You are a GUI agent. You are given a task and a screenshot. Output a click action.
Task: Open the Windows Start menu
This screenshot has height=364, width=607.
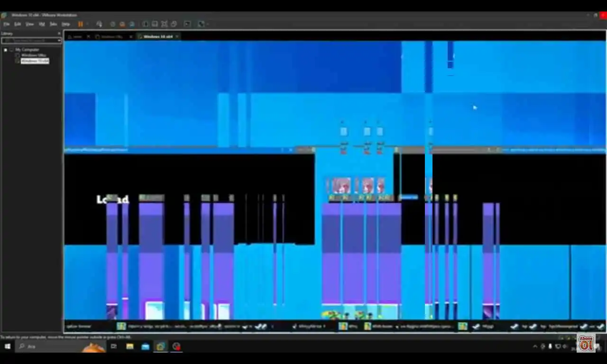coord(7,346)
